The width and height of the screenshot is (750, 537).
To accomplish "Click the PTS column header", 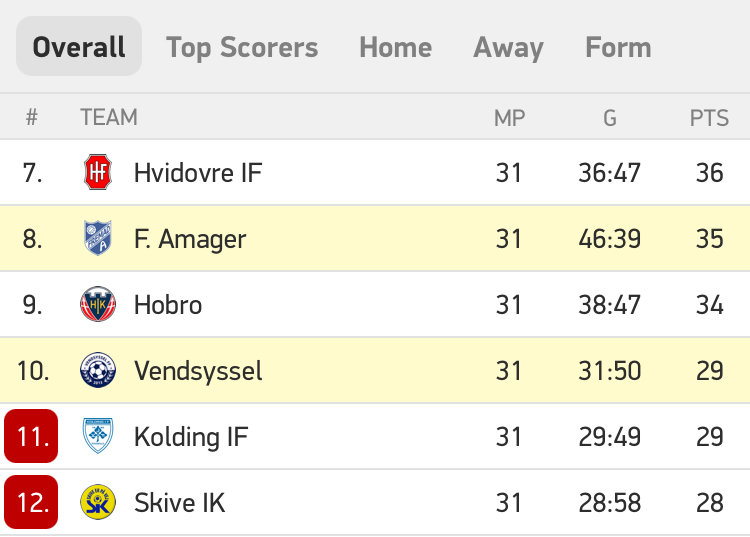I will pos(709,118).
